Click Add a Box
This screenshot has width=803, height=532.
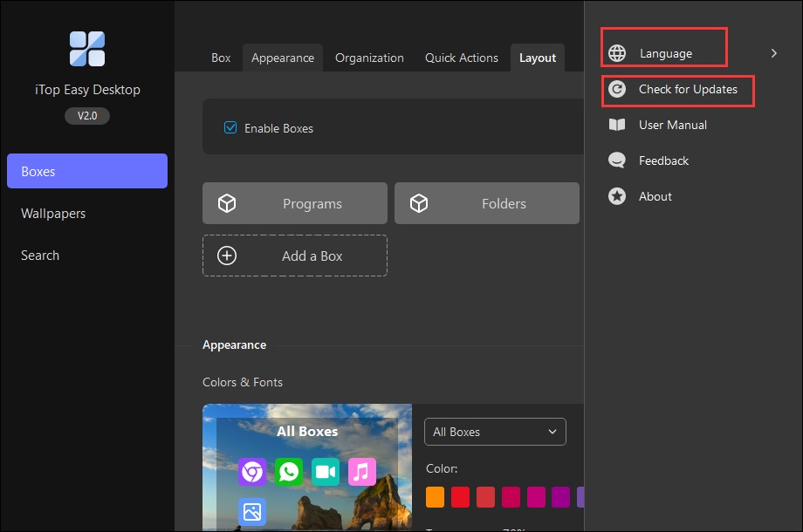pyautogui.click(x=295, y=256)
